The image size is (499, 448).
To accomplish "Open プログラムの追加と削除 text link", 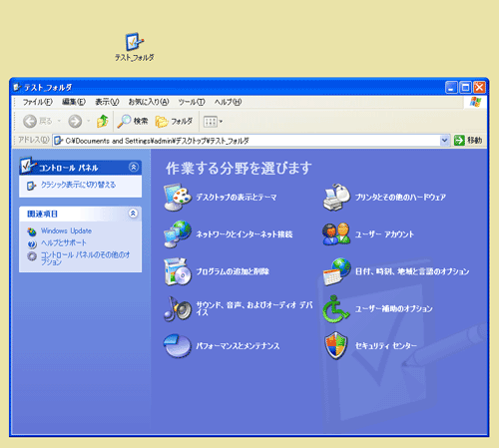I will (233, 271).
